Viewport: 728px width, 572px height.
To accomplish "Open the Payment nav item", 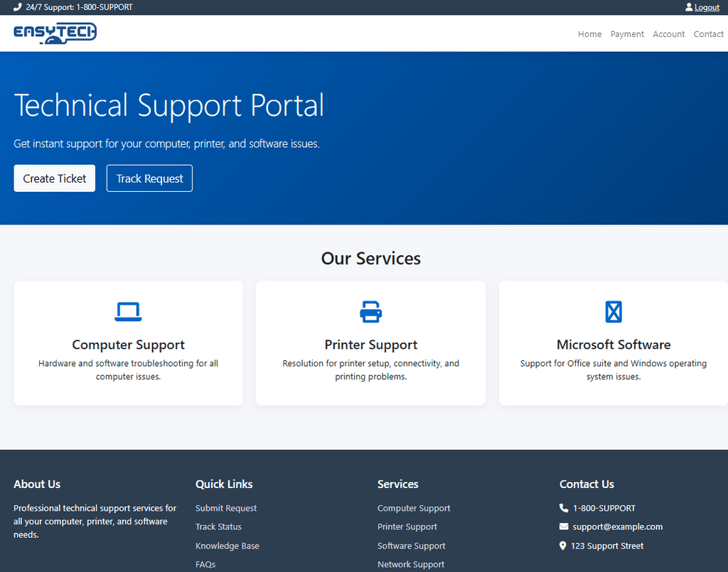I will click(x=627, y=34).
